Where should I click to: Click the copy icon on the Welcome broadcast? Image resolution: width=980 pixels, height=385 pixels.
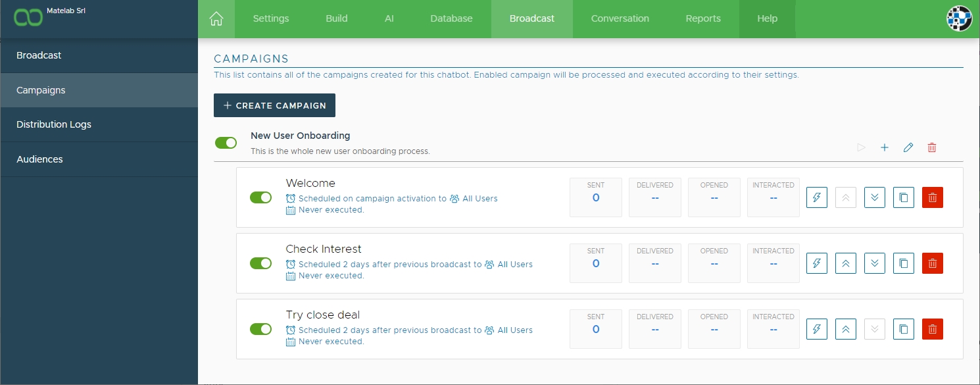pos(904,197)
